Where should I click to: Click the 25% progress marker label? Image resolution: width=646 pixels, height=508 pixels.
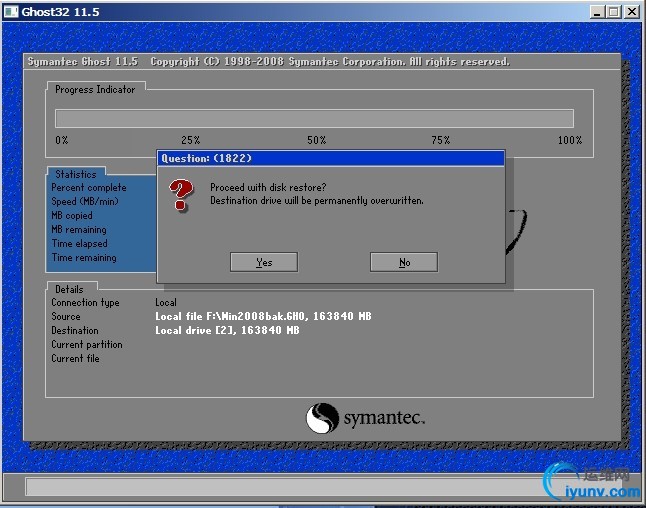(191, 140)
